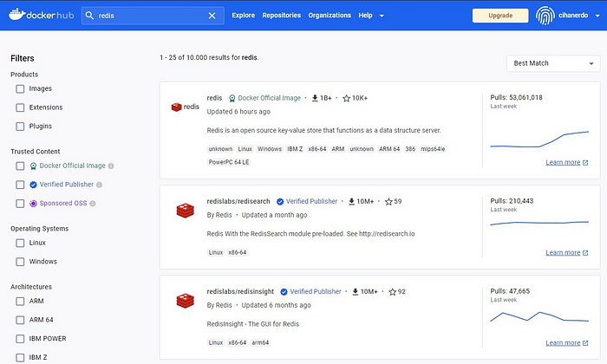Clear the redis search text

pos(212,16)
